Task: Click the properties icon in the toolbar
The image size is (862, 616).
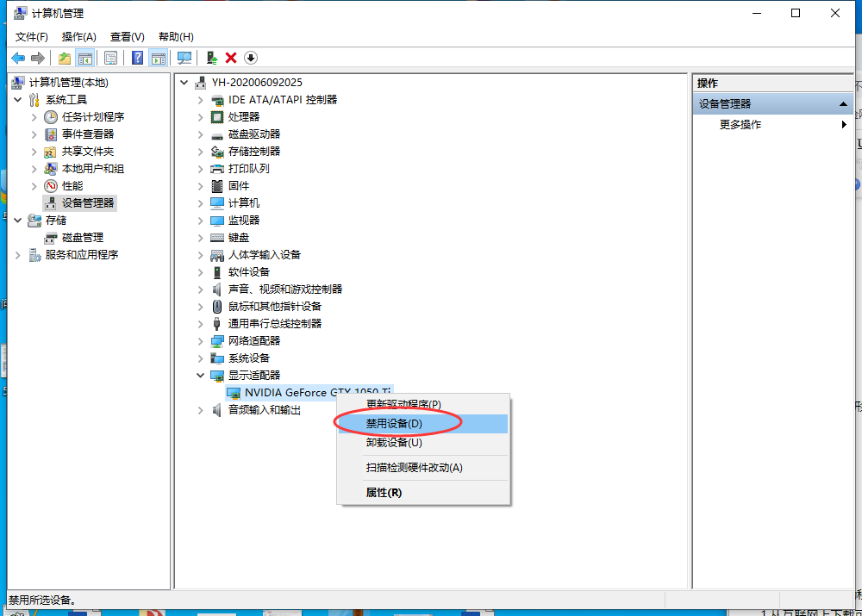Action: point(110,58)
